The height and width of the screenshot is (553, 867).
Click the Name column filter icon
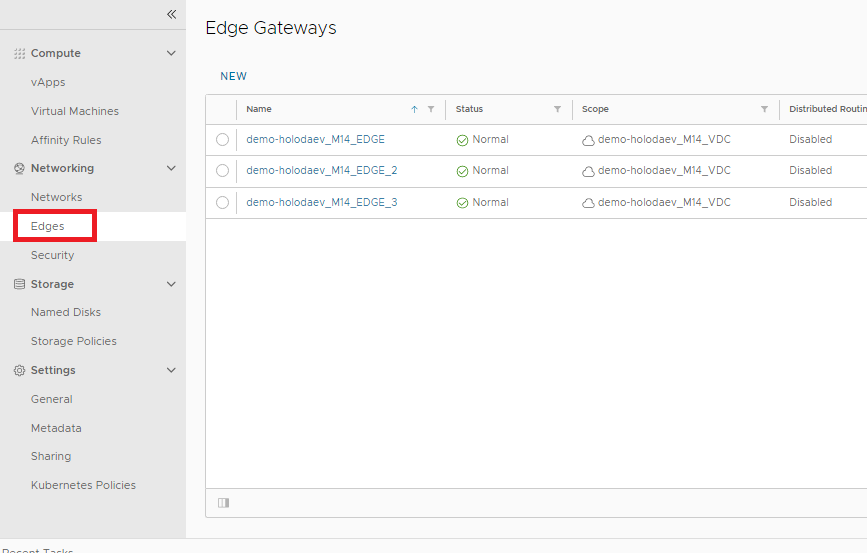pos(431,109)
